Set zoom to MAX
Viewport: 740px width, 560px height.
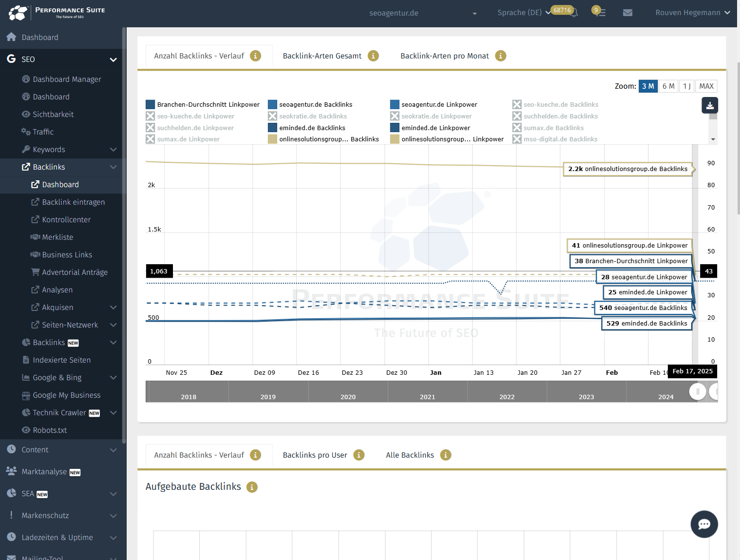706,86
